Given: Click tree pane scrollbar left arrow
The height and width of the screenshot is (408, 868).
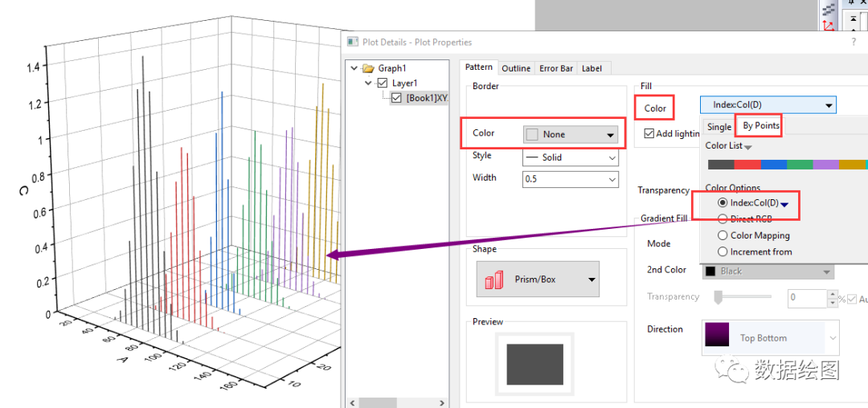Looking at the screenshot, I should (x=350, y=403).
